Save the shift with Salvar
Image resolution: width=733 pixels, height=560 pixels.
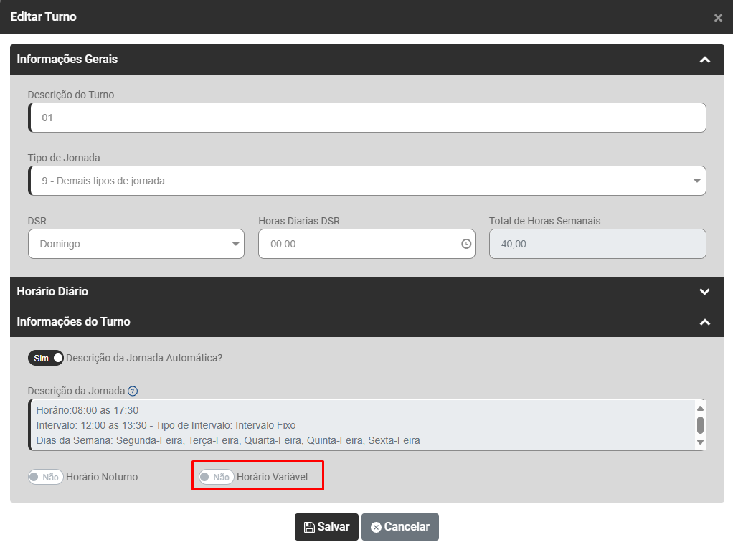pos(326,527)
